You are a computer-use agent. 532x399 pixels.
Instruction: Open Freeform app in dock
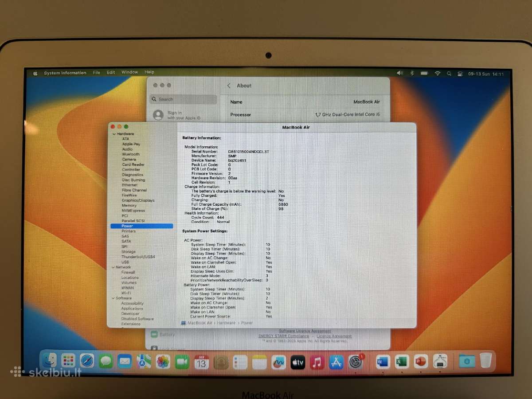click(278, 363)
